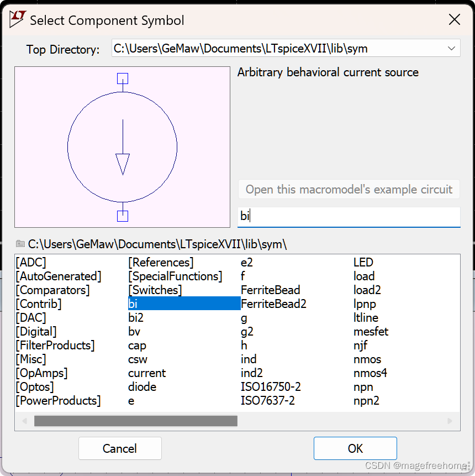Select the FerriteBead component
Image resolution: width=475 pixels, height=476 pixels.
click(270, 290)
